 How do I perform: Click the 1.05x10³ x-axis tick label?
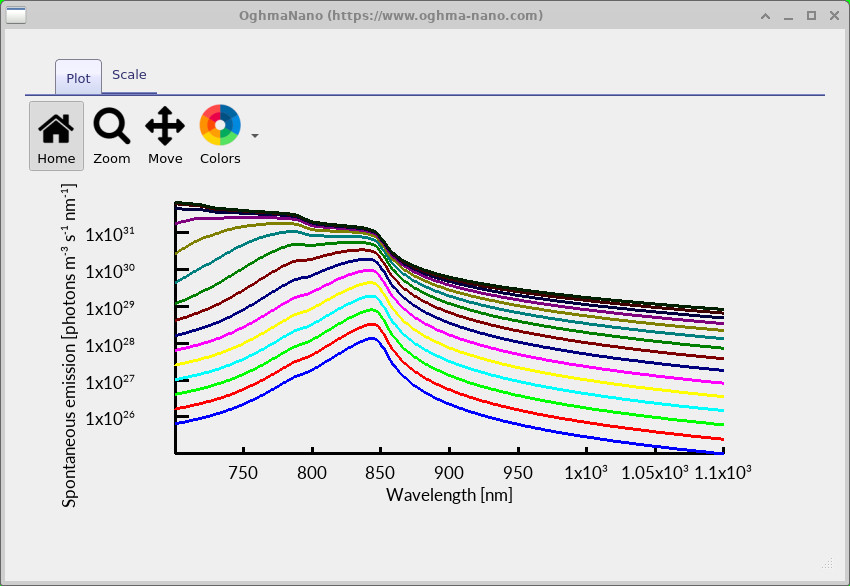655,472
